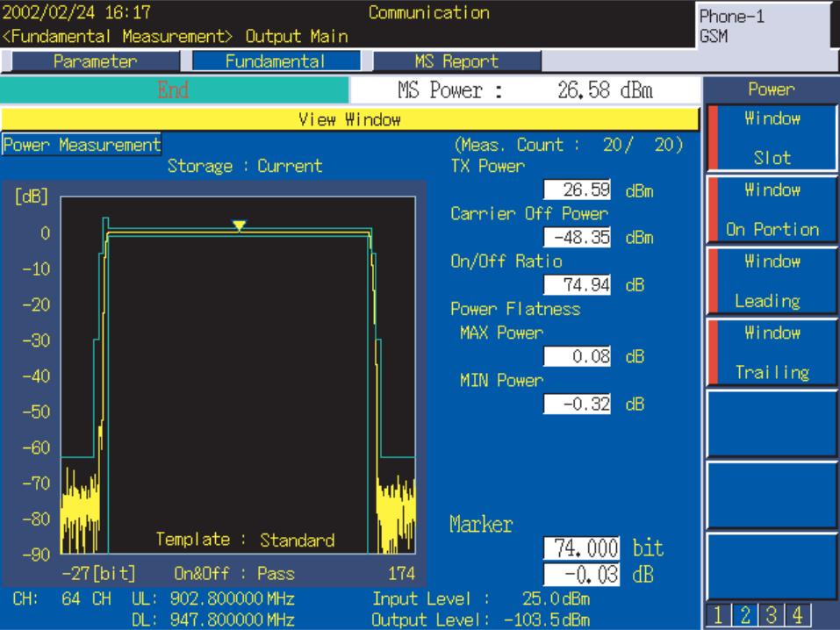
Task: Click the UL: 902.800000 MHz frequency
Action: [213, 599]
